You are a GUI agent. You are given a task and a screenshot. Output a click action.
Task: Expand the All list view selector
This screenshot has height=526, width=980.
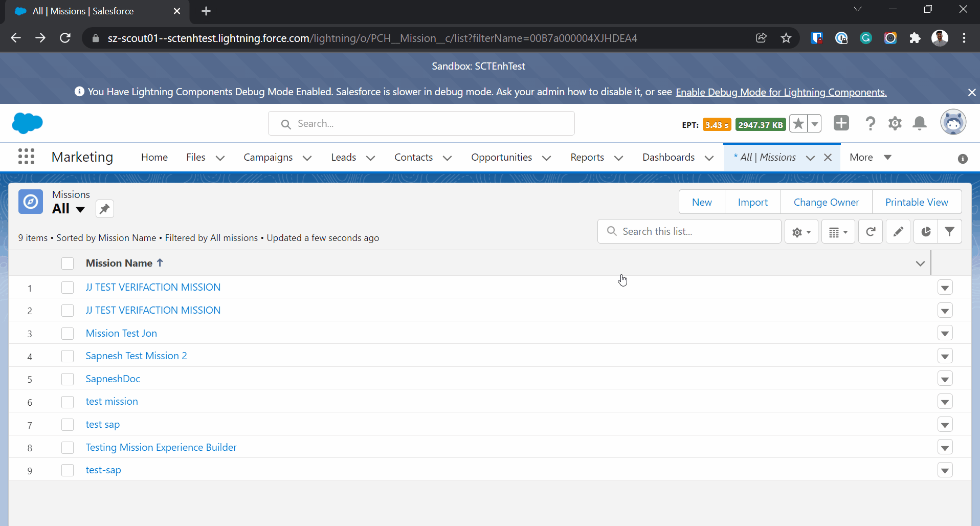coord(80,209)
